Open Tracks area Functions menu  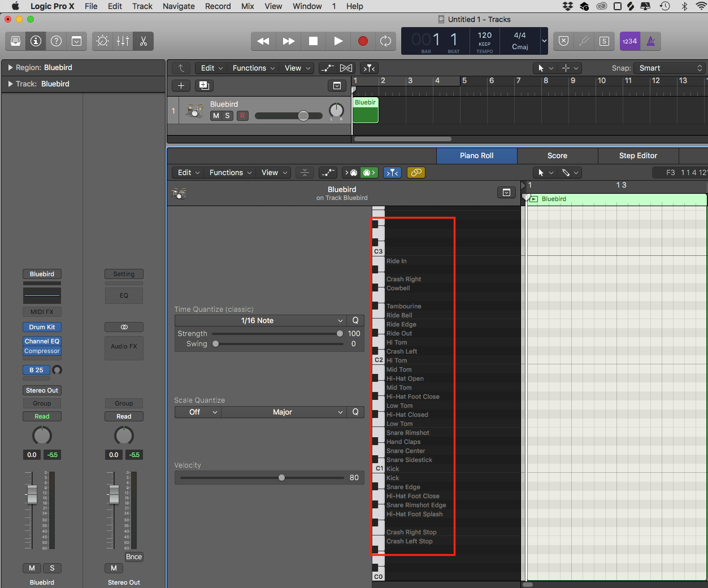tap(253, 68)
